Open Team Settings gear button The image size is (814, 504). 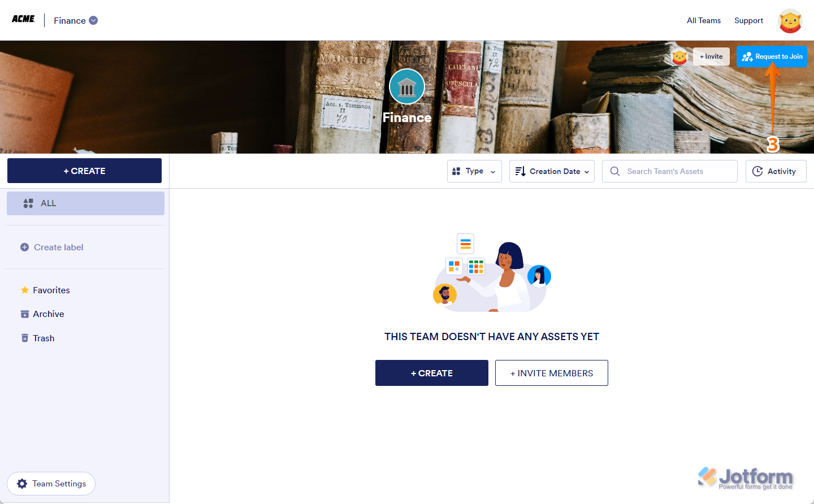click(x=51, y=484)
